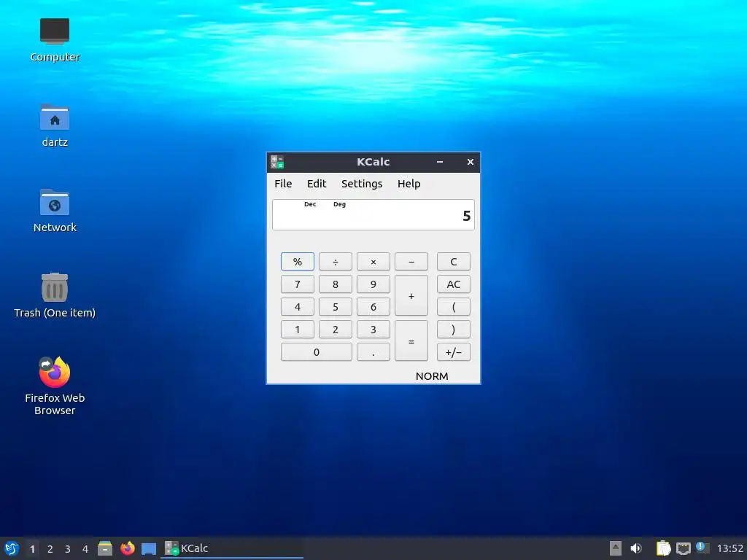747x560 pixels.
Task: Click the divide ÷ button
Action: point(336,262)
